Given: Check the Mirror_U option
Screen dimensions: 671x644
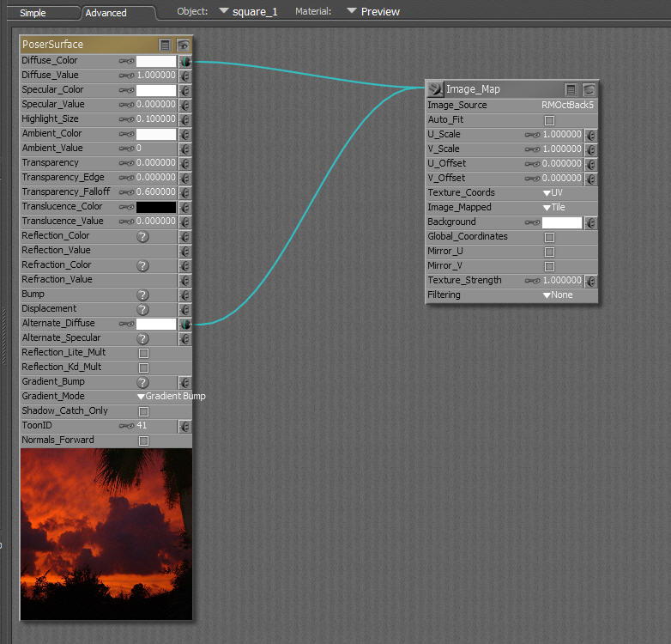Looking at the screenshot, I should point(550,252).
